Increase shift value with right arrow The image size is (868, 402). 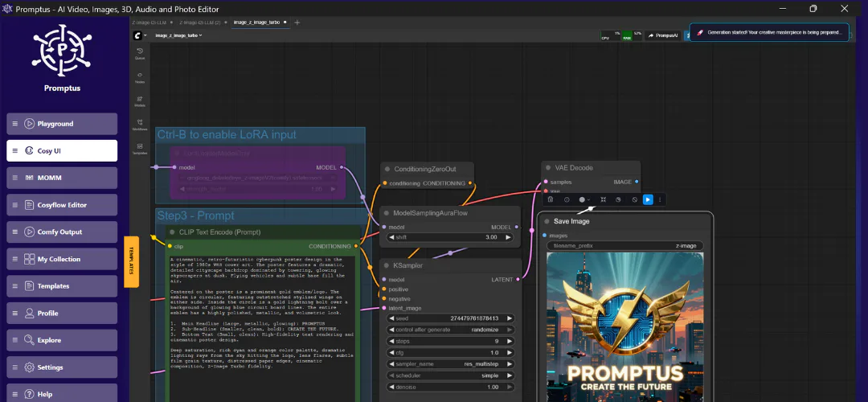tap(508, 237)
